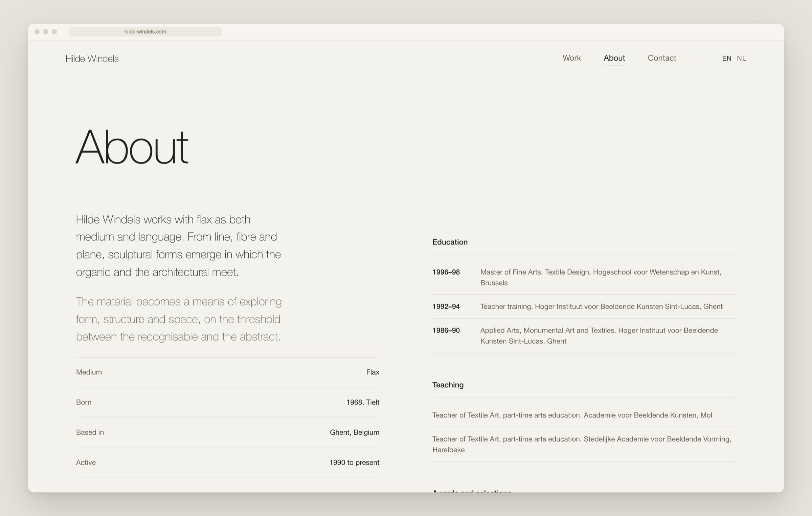The width and height of the screenshot is (812, 516).
Task: Click the Master of Fine Arts entry
Action: coord(601,277)
